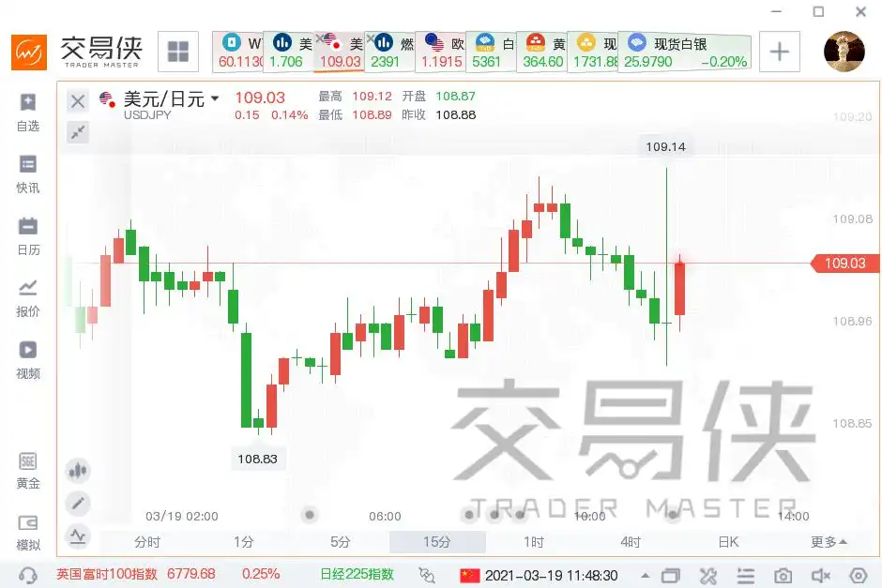Open the list menu icon in status bar
Screen dimensions: 882x588
[745, 576]
